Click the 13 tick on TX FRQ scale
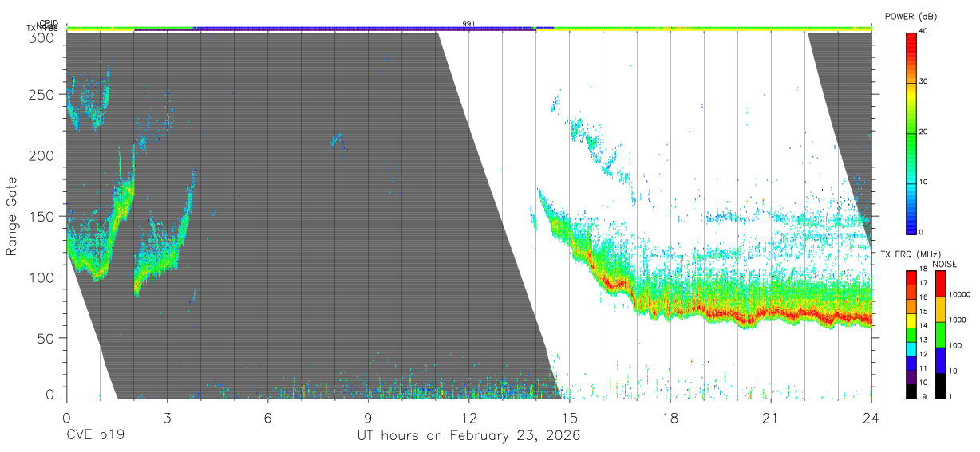The height and width of the screenshot is (452, 980). [923, 340]
